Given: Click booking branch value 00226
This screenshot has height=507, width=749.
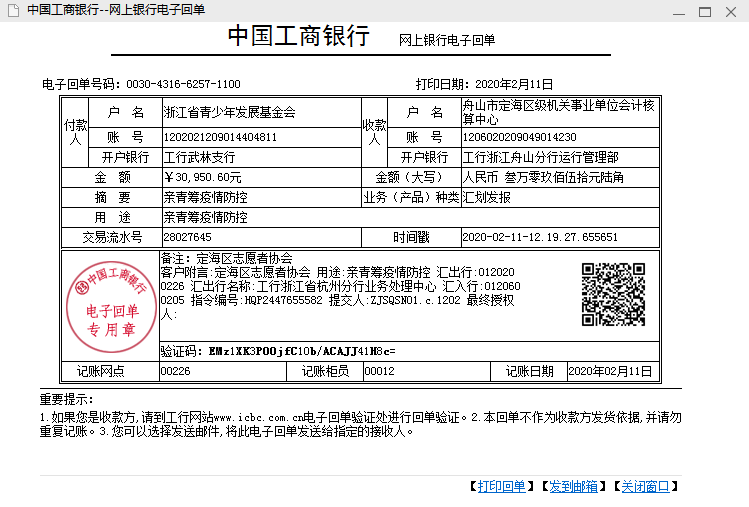Looking at the screenshot, I should (175, 371).
